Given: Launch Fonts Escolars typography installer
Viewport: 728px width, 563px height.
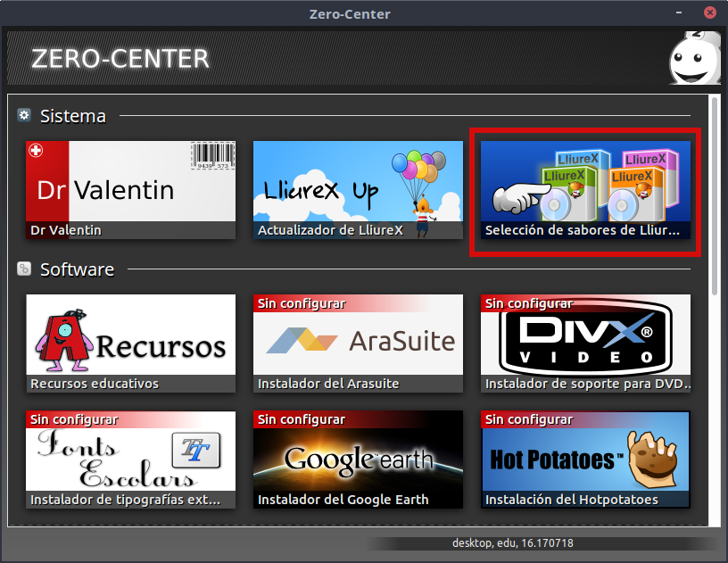Looking at the screenshot, I should (130, 457).
